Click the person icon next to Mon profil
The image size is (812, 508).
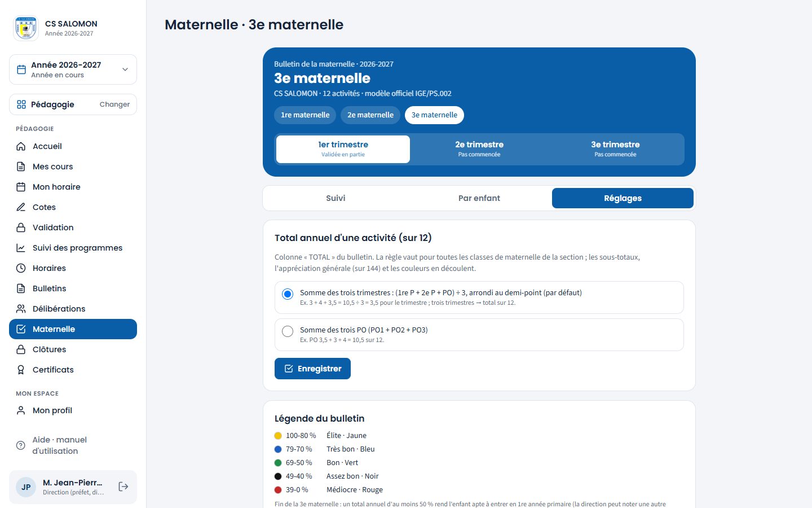21,410
